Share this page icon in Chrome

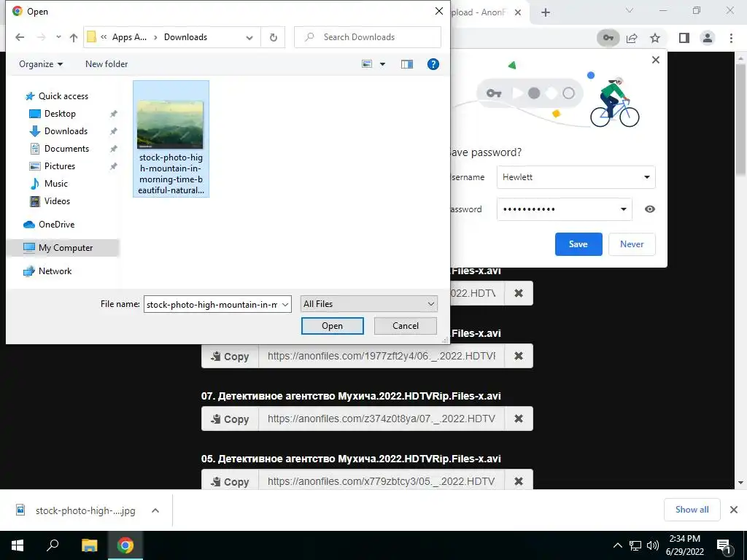click(x=632, y=38)
